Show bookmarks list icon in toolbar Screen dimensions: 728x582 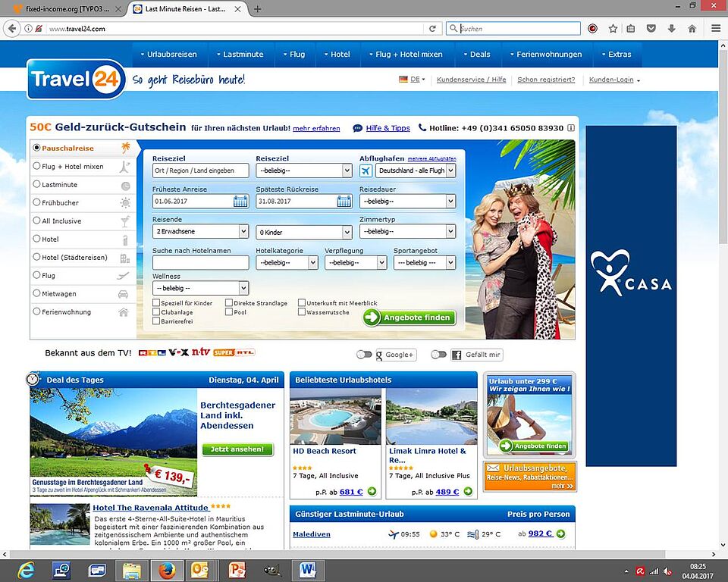[x=630, y=29]
